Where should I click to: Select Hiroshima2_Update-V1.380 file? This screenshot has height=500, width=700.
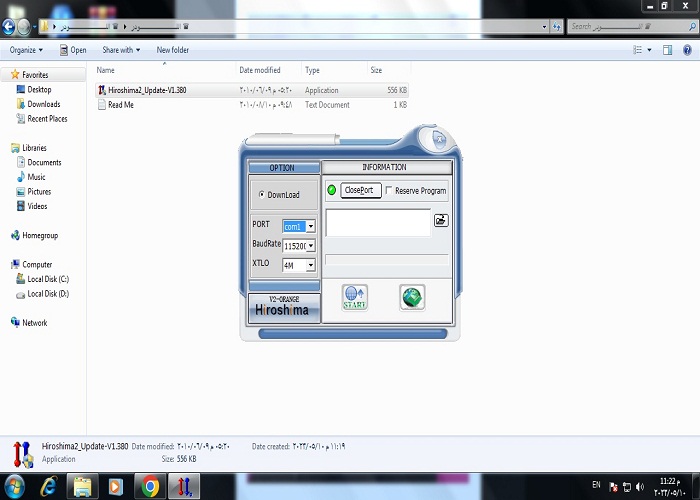tap(252, 90)
